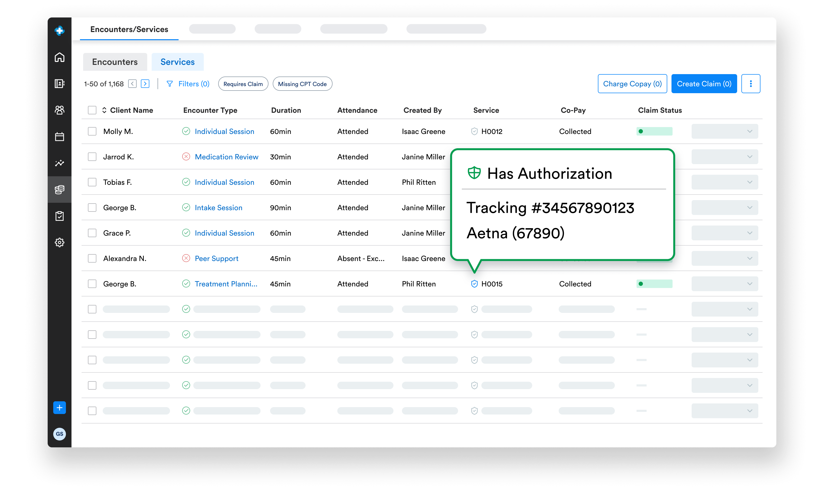Check the box for Jarrod K.
Image resolution: width=824 pixels, height=504 pixels.
[x=92, y=157]
